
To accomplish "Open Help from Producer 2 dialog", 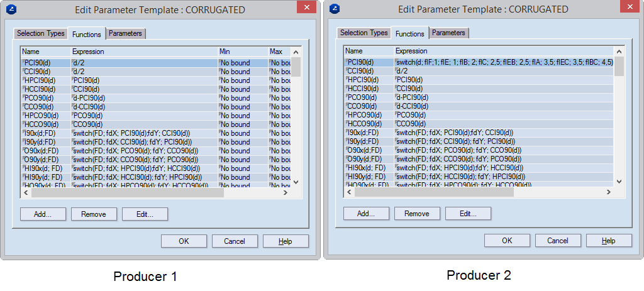I will click(x=608, y=241).
